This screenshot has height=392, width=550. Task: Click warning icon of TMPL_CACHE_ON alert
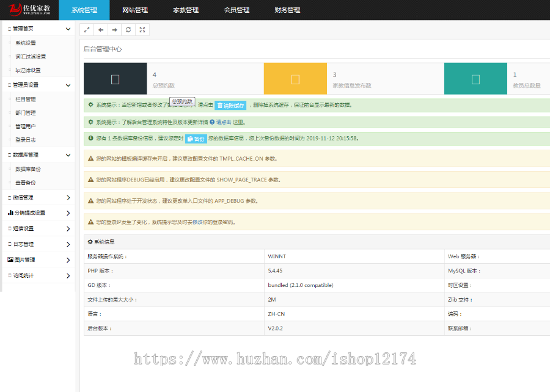tap(91, 158)
